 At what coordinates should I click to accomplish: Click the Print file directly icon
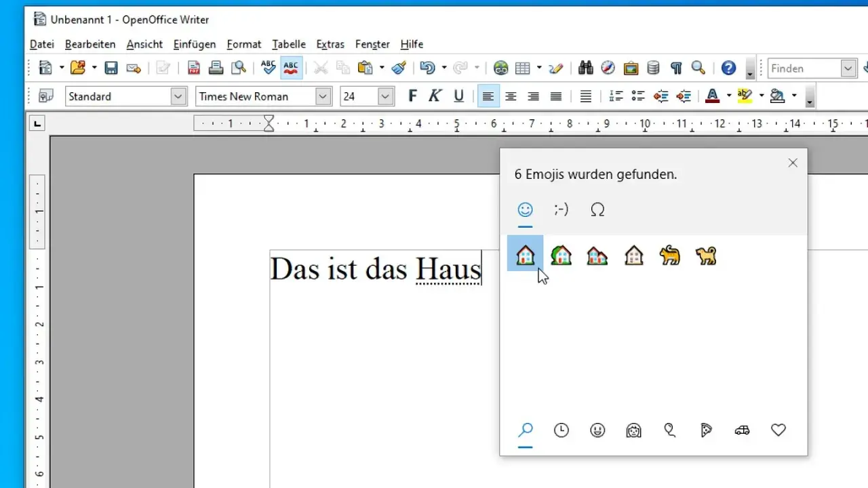(x=216, y=68)
